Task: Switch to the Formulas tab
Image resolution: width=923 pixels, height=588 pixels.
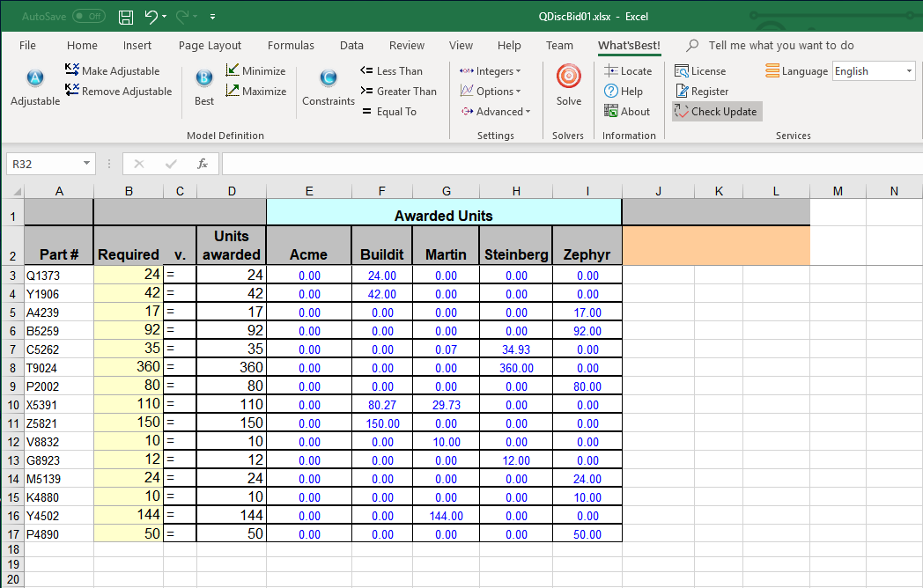Action: 291,45
